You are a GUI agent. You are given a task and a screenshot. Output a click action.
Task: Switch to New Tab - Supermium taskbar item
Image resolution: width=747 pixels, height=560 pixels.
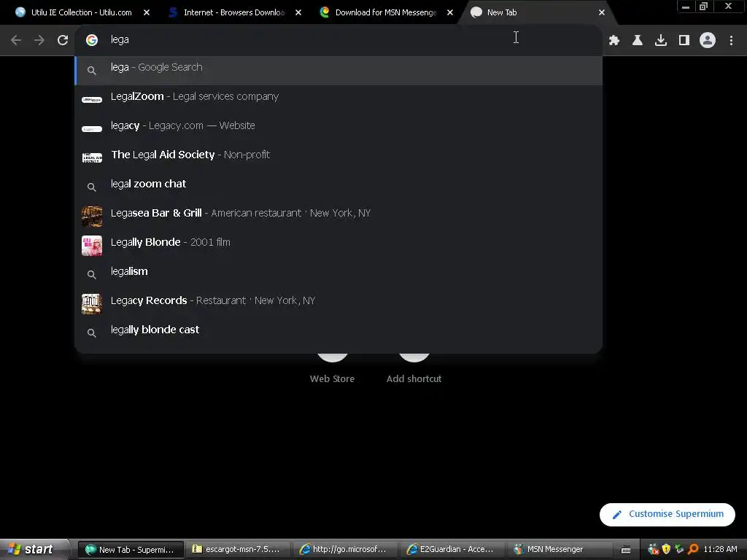(x=131, y=549)
